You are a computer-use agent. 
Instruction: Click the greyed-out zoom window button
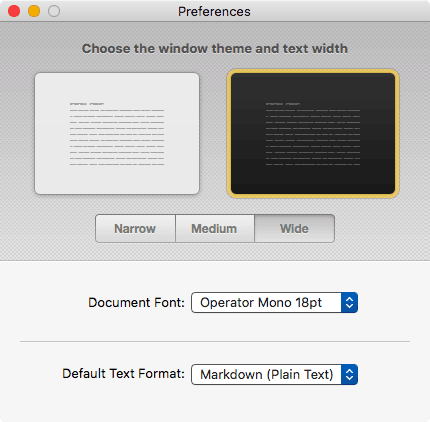54,11
